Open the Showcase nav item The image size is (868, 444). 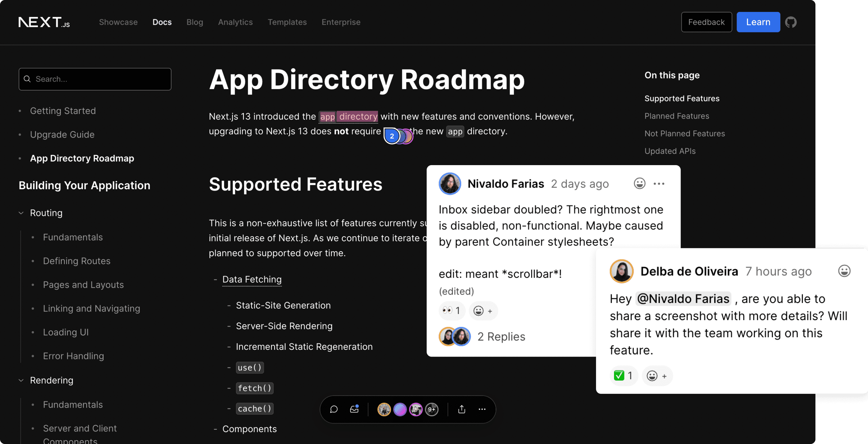pyautogui.click(x=118, y=22)
